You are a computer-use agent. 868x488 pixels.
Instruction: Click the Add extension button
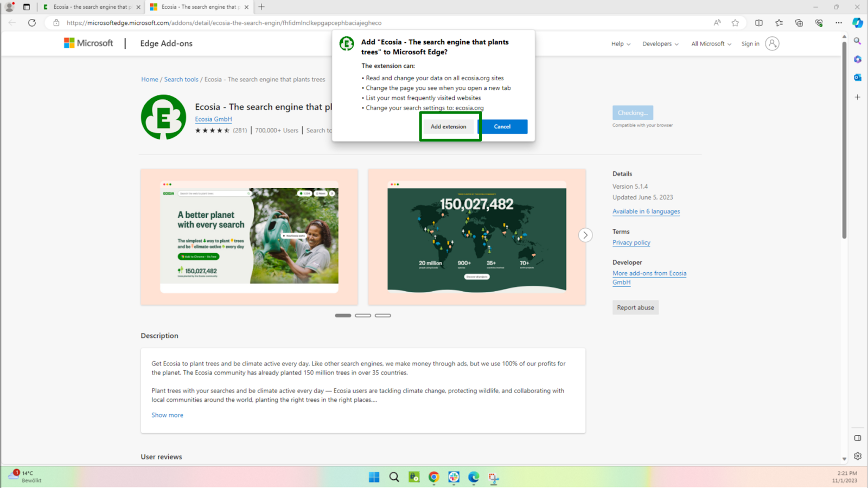[448, 126]
